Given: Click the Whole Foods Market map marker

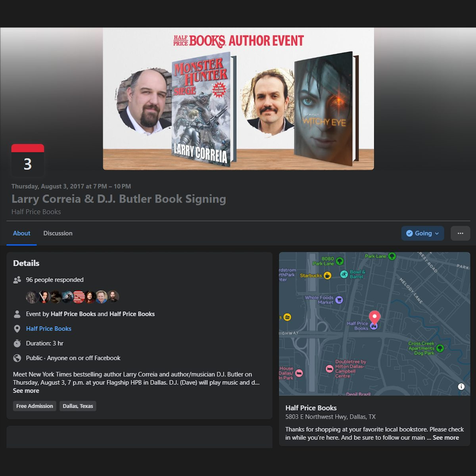Looking at the screenshot, I should (x=339, y=300).
